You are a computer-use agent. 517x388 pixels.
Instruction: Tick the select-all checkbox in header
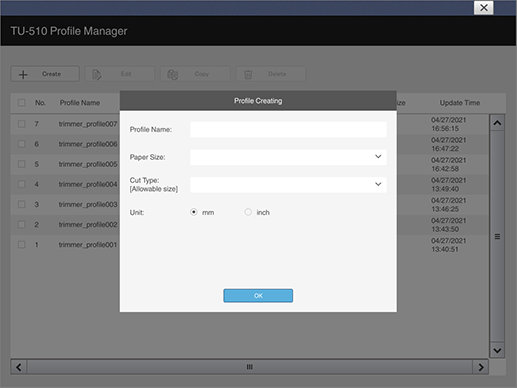[x=22, y=103]
